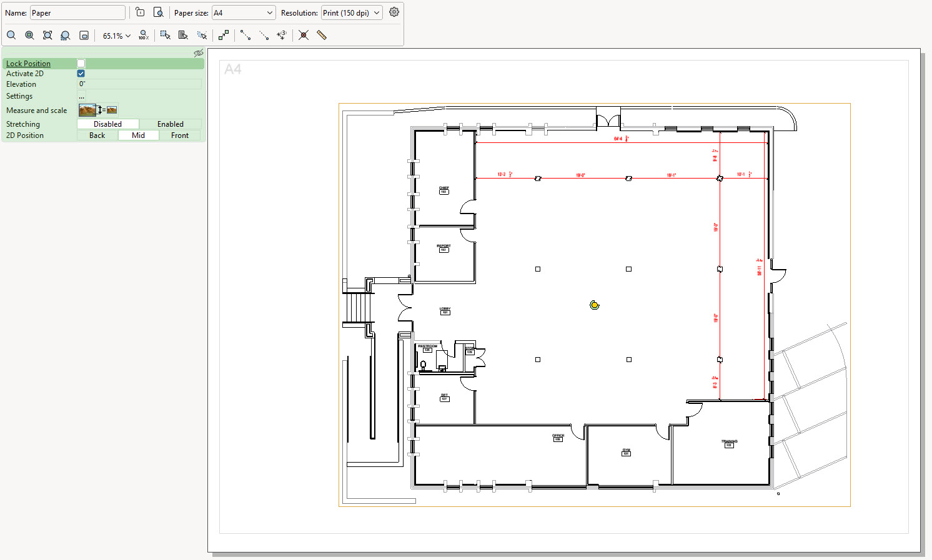Click the Zoom to Fit icon
This screenshot has height=560, width=932.
(x=47, y=35)
